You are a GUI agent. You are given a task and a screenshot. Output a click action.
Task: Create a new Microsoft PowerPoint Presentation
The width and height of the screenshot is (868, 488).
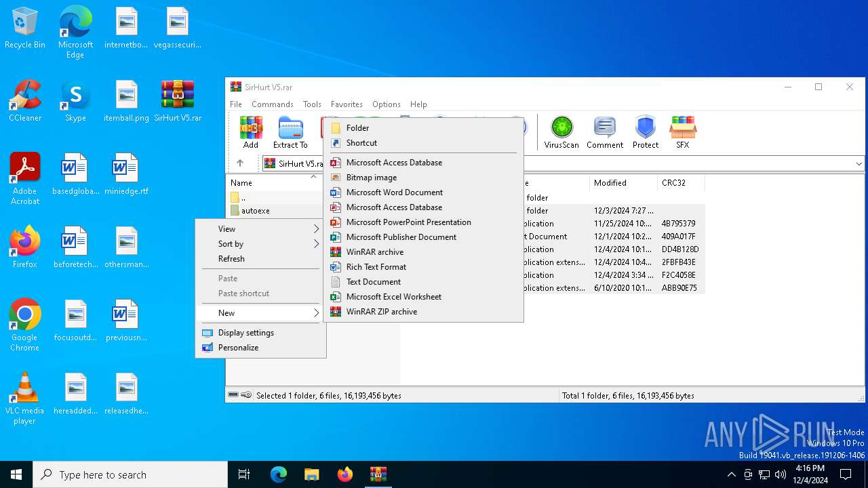(423, 222)
